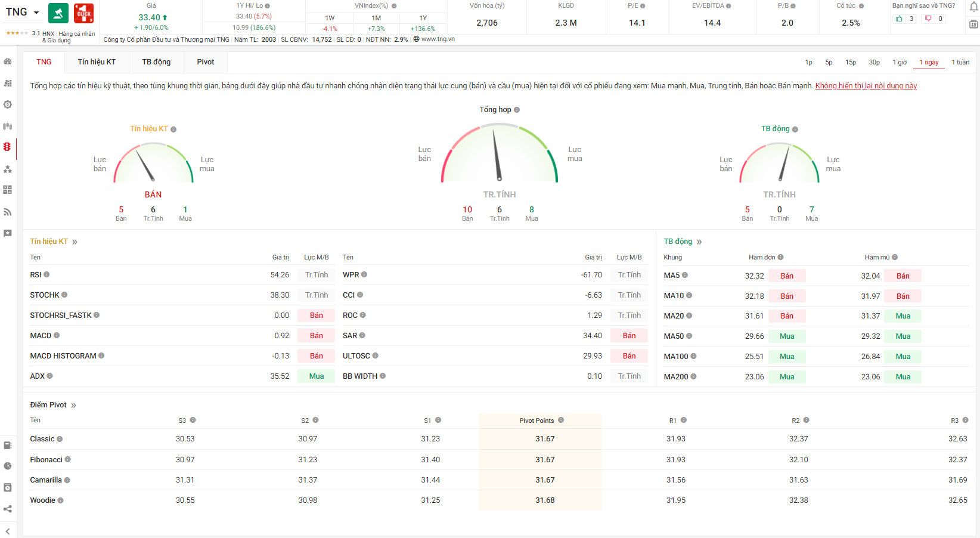Click 'Không hiển thị lại nội dung này' link
Image resolution: width=980 pixels, height=538 pixels.
tap(866, 86)
